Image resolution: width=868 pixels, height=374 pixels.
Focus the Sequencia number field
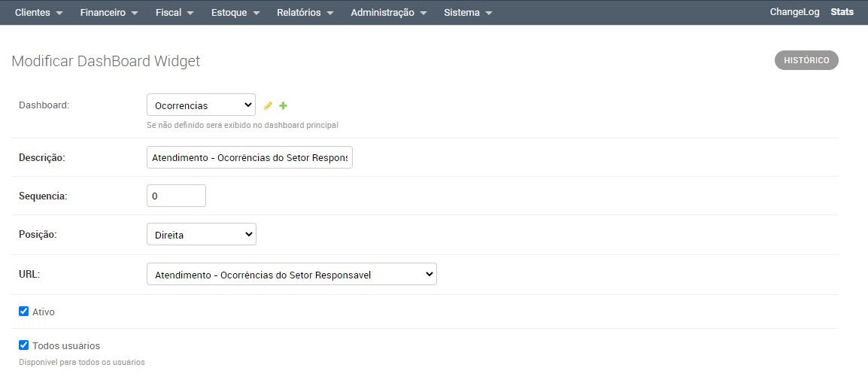click(x=176, y=196)
